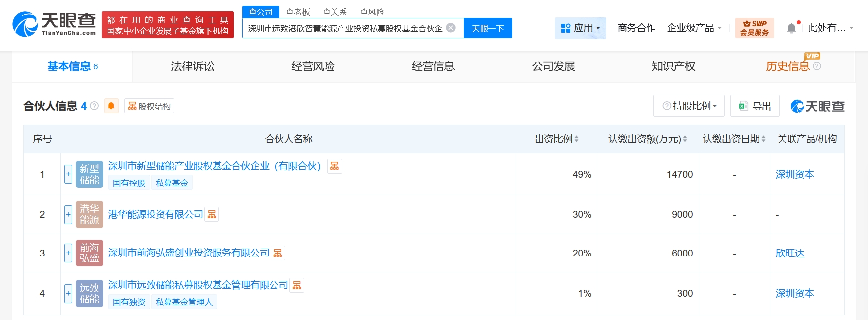Click the help question mark beside 合伙人信息
Image resolution: width=868 pixels, height=320 pixels.
(94, 106)
